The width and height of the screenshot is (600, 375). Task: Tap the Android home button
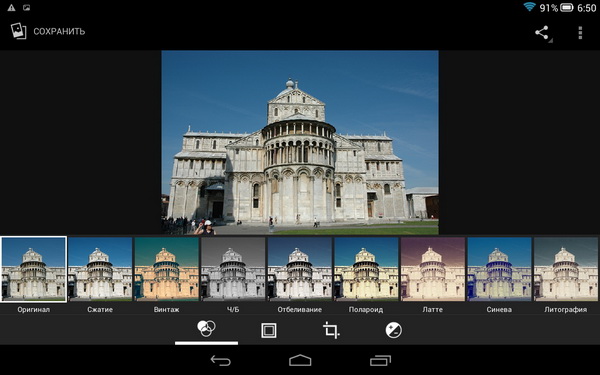(300, 360)
